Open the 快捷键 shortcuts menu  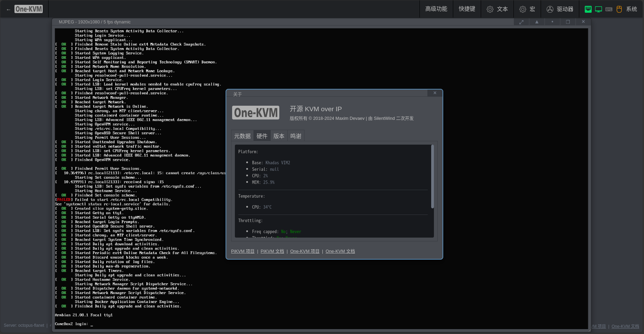[467, 9]
